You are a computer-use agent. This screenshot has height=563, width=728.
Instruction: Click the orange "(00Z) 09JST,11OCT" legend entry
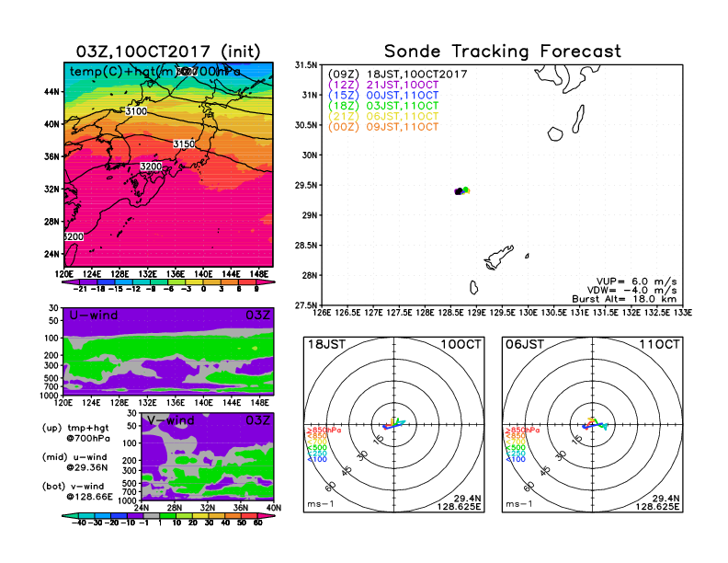(383, 127)
